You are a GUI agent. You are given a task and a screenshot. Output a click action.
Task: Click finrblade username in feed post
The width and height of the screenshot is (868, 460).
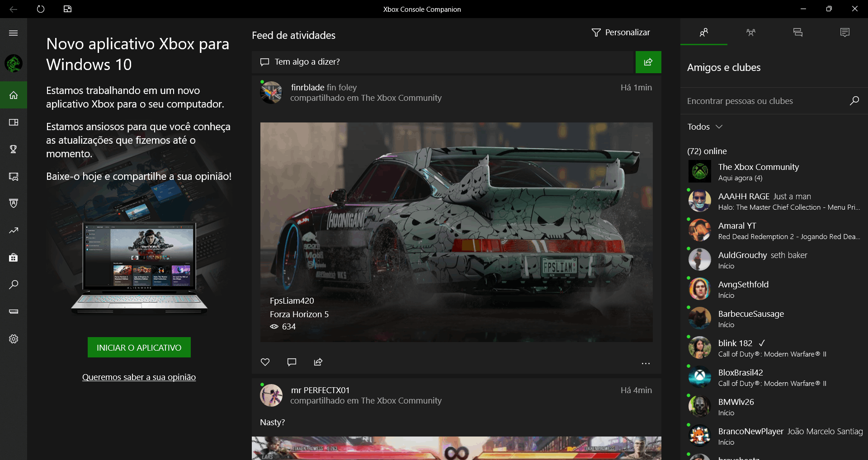(x=307, y=87)
